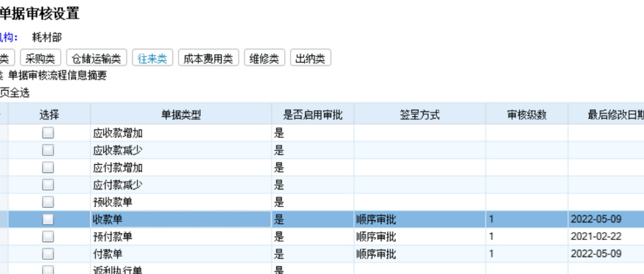Tick the 应收款减少 row checkbox
This screenshot has width=644, height=274.
tap(48, 150)
